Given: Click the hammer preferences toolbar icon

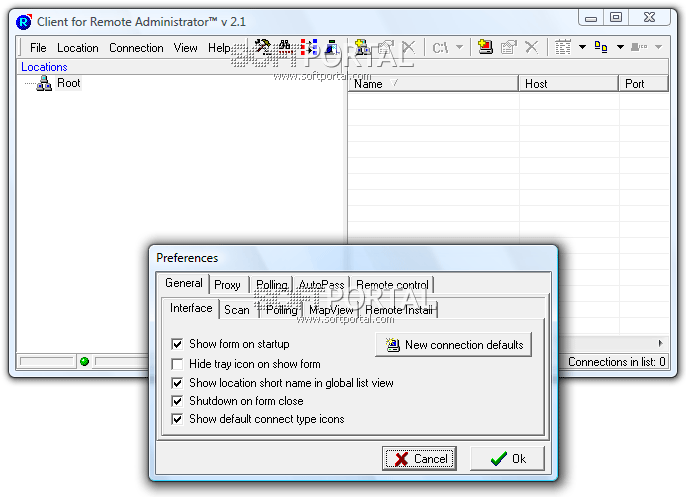Looking at the screenshot, I should (x=262, y=46).
